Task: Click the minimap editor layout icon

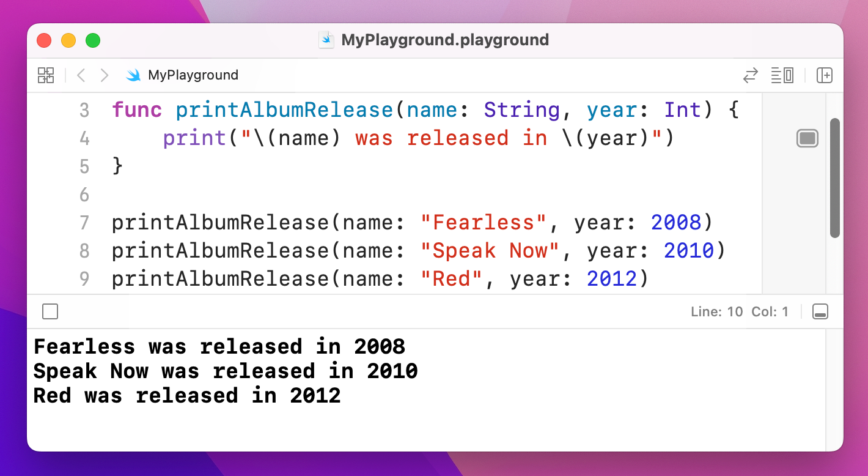Action: 782,75
